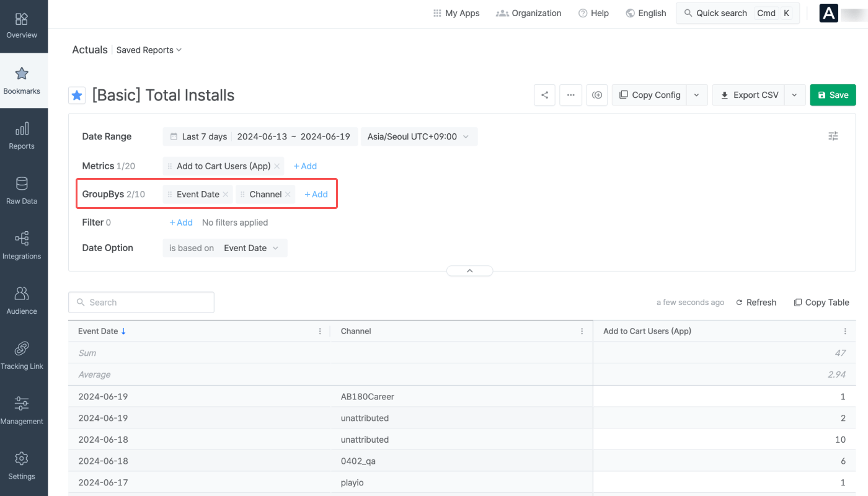Image resolution: width=868 pixels, height=496 pixels.
Task: Open Tracking Link section
Action: (22, 356)
